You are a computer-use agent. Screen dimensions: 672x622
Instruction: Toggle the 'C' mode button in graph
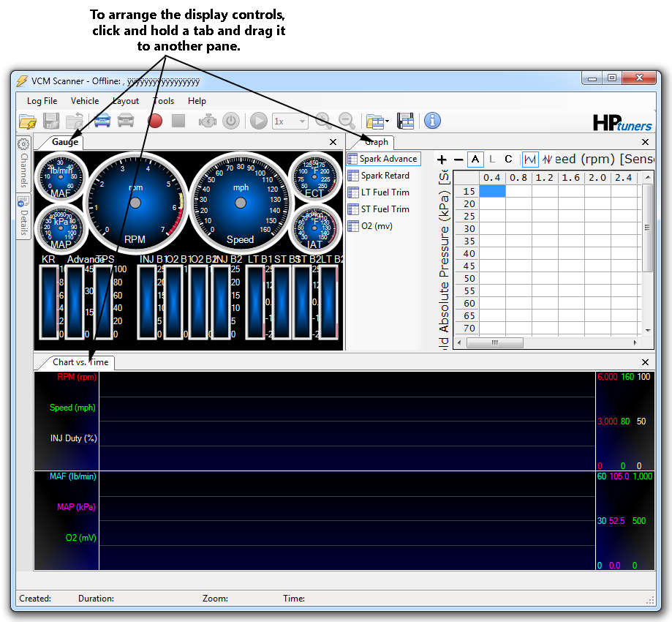point(508,160)
